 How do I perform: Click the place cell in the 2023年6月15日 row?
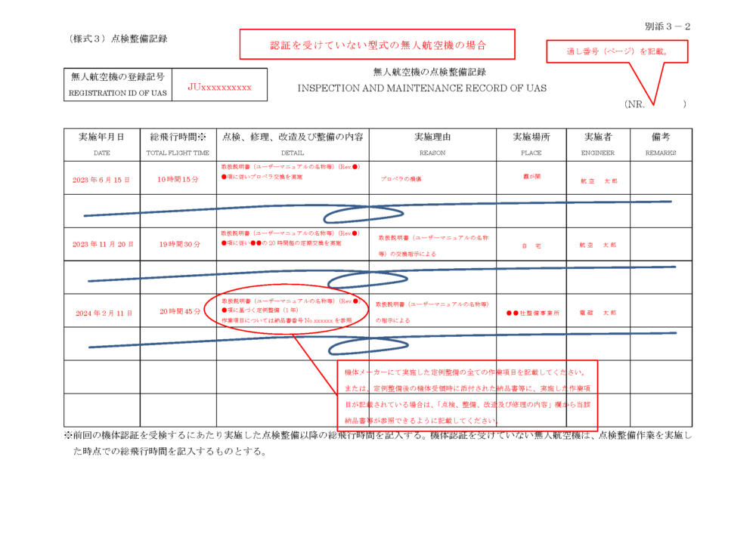531,177
